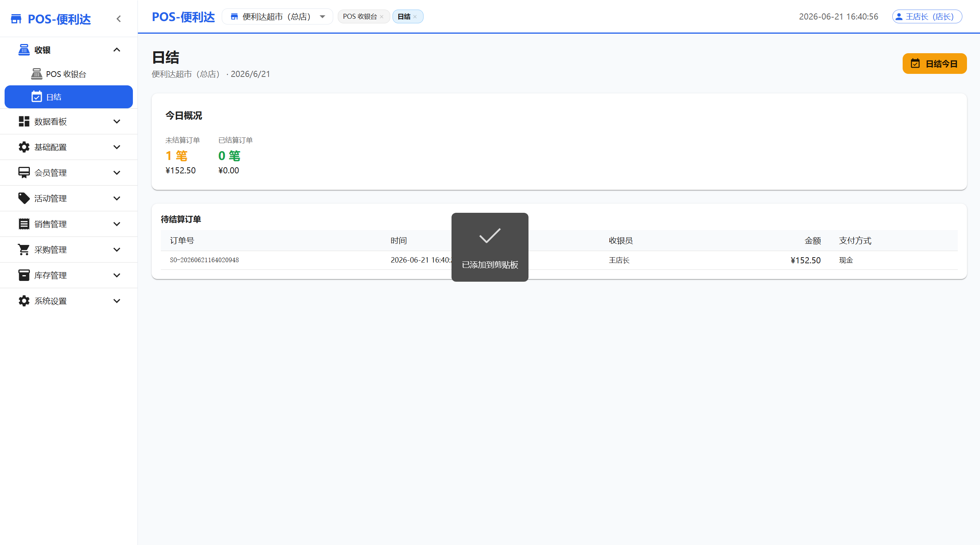Click the 2026-06-21 16:40:56 clock in the header
980x545 pixels.
click(x=838, y=16)
